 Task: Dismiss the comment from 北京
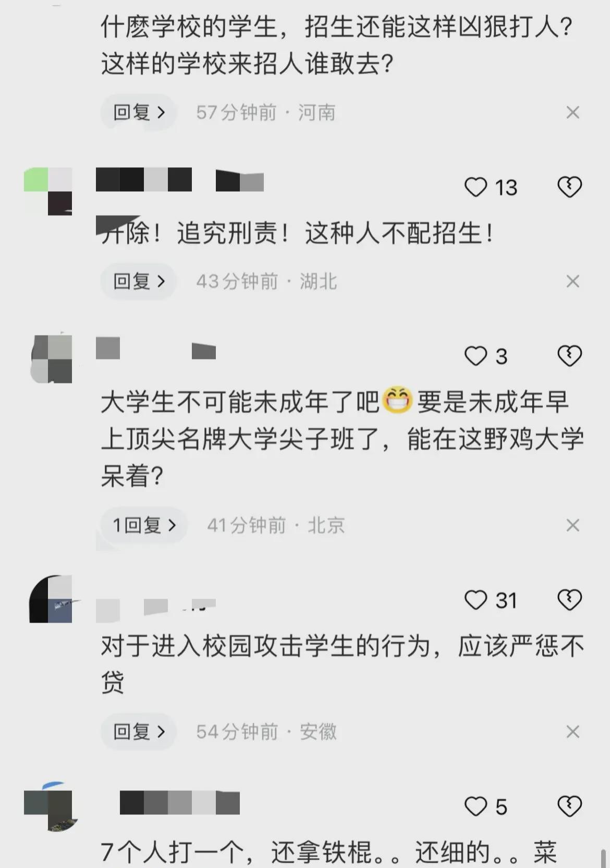572,525
